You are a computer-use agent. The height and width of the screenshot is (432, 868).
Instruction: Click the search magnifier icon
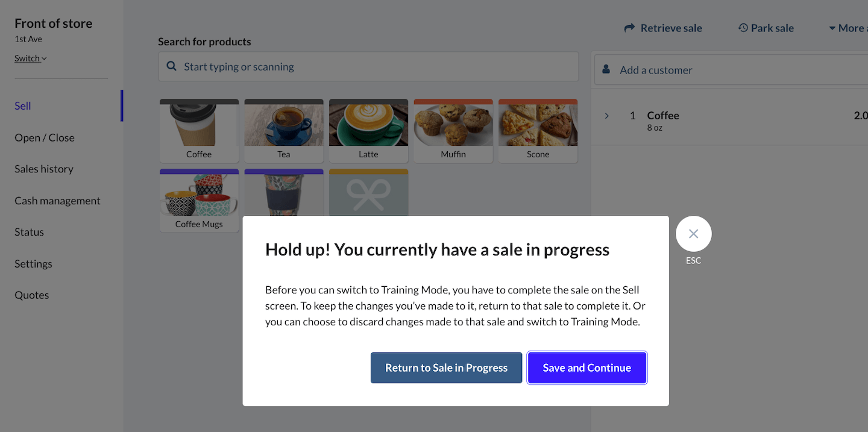[172, 66]
